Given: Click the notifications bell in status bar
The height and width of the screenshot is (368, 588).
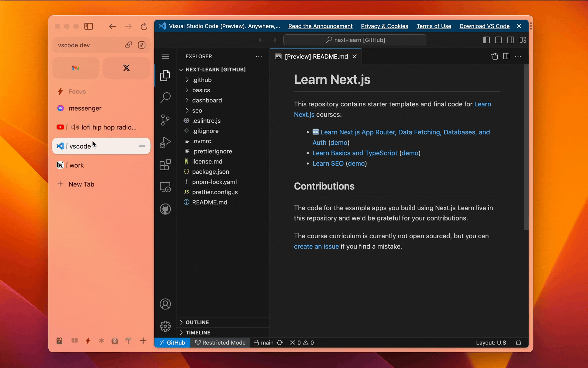Looking at the screenshot, I should 518,343.
